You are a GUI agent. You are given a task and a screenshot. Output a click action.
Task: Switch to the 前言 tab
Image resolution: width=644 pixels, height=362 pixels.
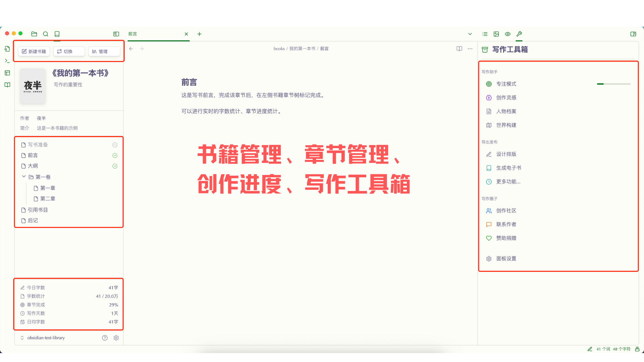point(154,34)
